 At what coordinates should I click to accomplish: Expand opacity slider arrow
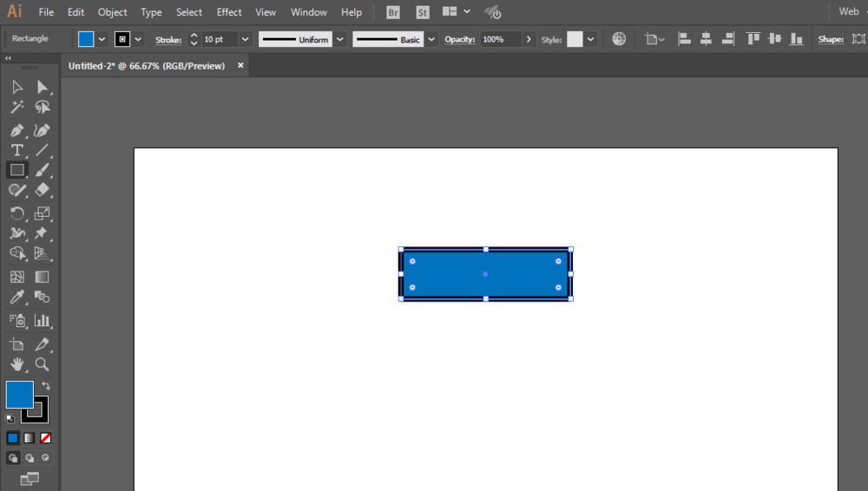529,39
